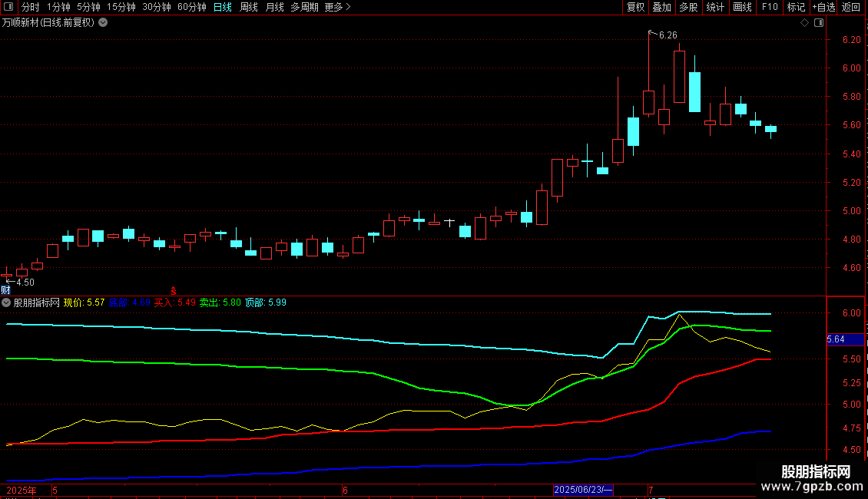Open the 多股 multi-stock view
This screenshot has height=499, width=868.
[688, 7]
